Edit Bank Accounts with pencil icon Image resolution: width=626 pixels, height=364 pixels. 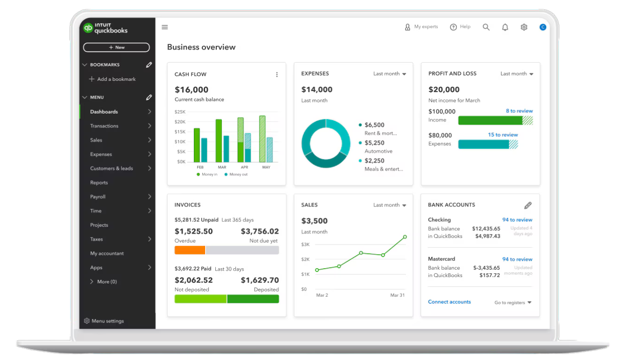point(528,205)
